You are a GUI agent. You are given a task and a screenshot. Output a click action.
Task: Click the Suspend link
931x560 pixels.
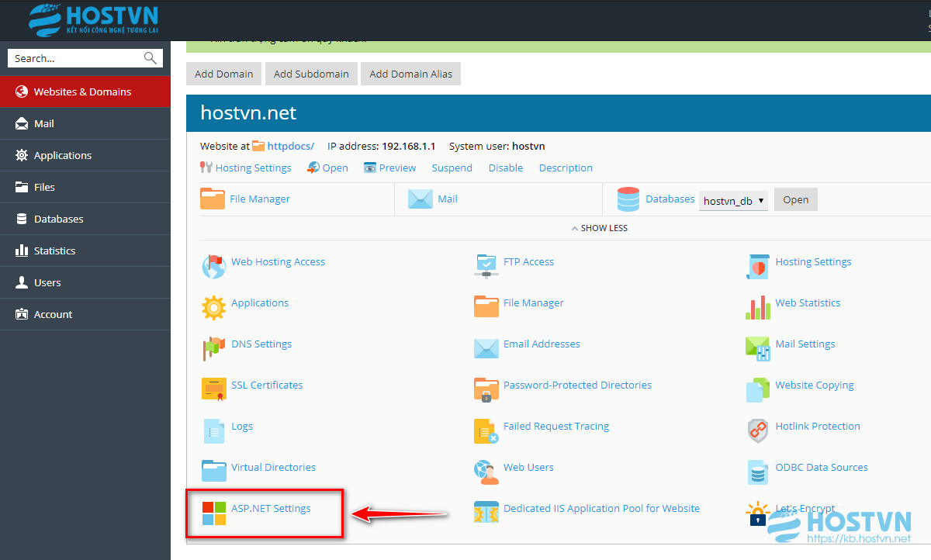tap(452, 168)
